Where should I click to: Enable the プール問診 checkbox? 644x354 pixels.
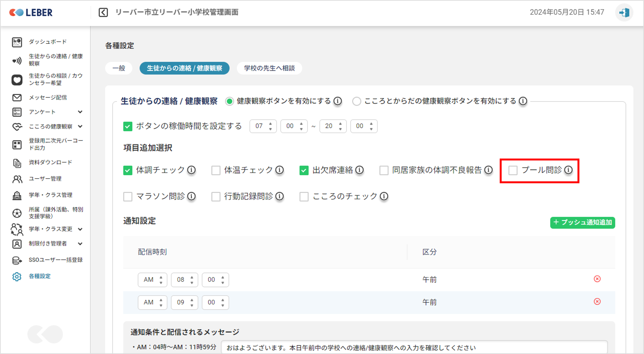tap(513, 170)
